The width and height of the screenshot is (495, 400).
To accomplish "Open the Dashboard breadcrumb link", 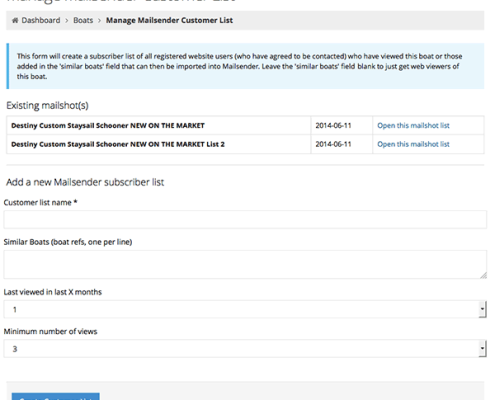I will coord(41,20).
